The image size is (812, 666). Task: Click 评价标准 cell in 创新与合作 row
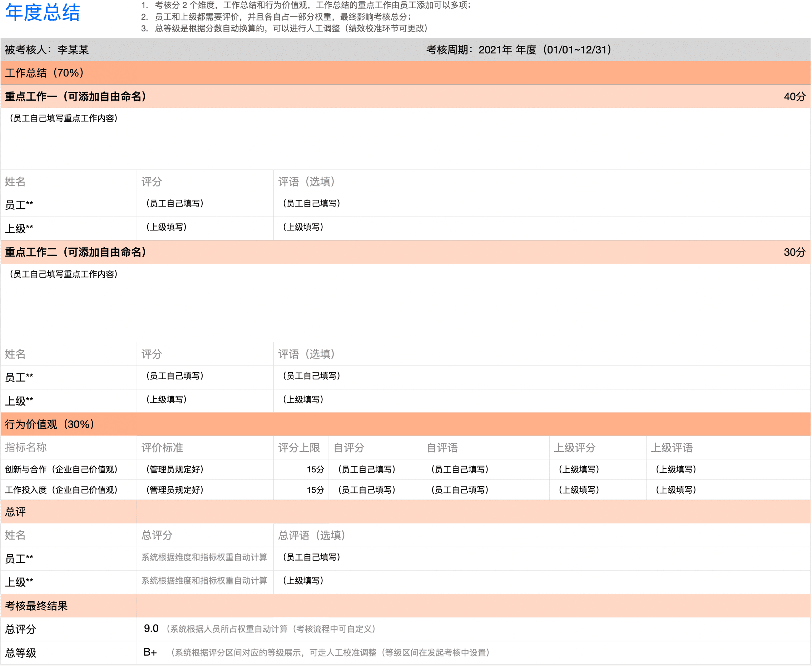(205, 469)
